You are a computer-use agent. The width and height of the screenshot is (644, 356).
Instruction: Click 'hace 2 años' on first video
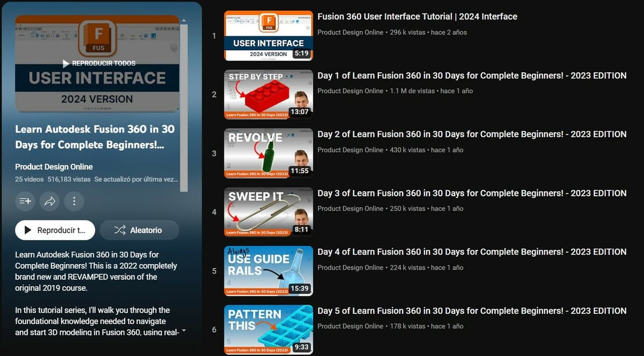[x=449, y=32]
